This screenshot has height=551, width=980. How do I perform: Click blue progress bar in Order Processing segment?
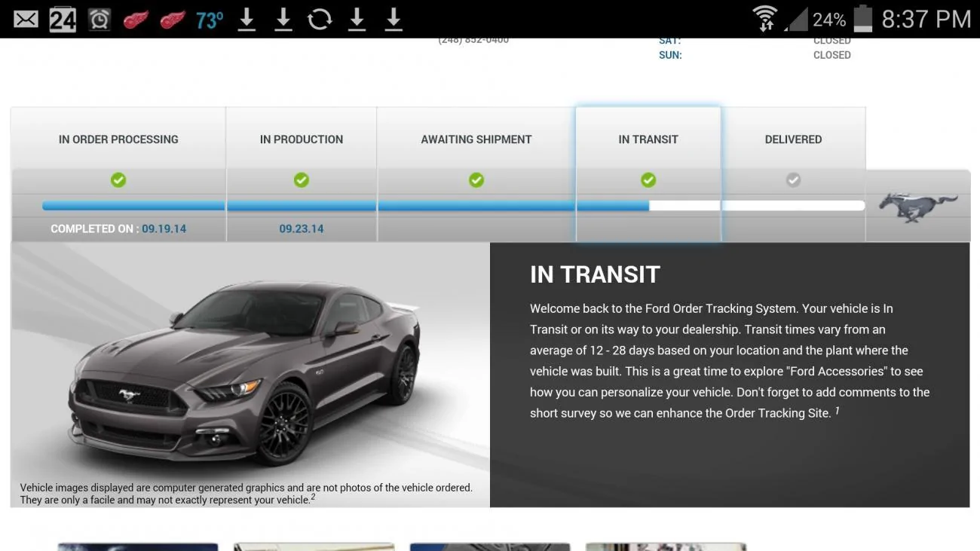pyautogui.click(x=133, y=206)
